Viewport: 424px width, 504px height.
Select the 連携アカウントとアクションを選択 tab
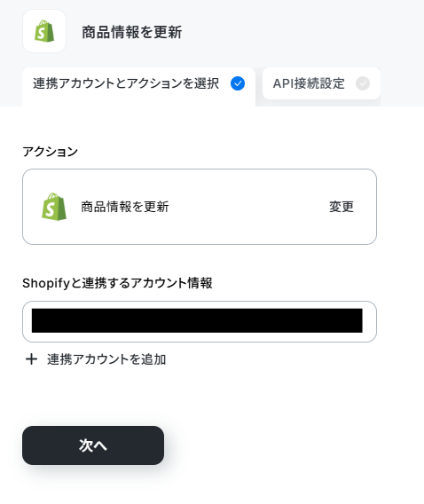coord(138,86)
